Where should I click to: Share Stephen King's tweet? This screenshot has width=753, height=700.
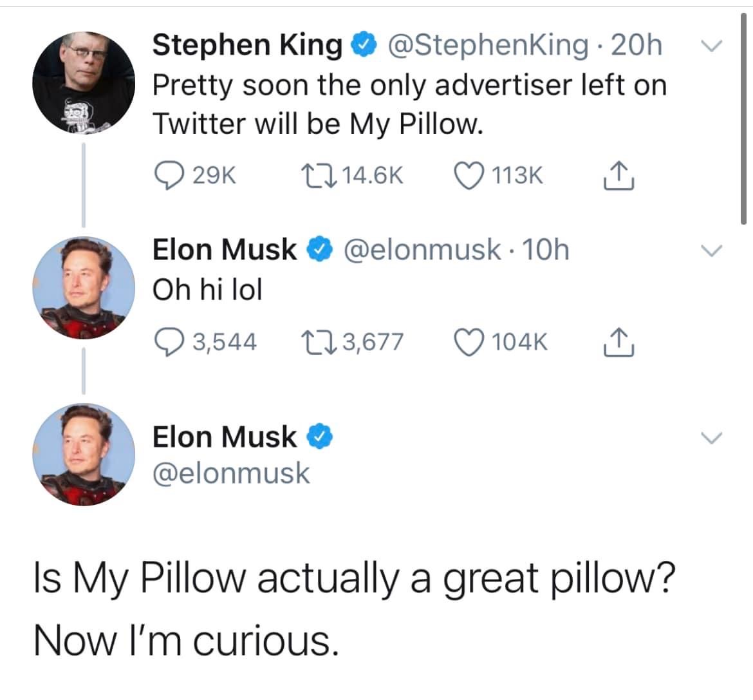click(x=619, y=175)
